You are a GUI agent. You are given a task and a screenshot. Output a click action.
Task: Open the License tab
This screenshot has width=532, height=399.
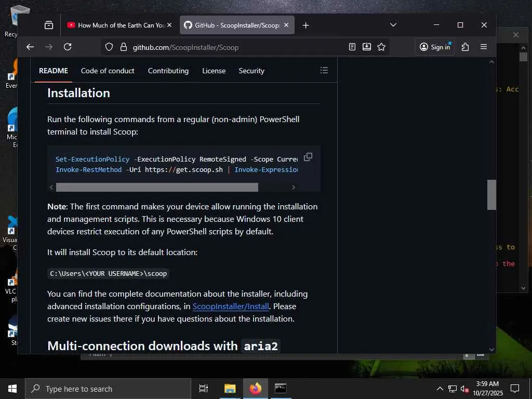pyautogui.click(x=214, y=71)
